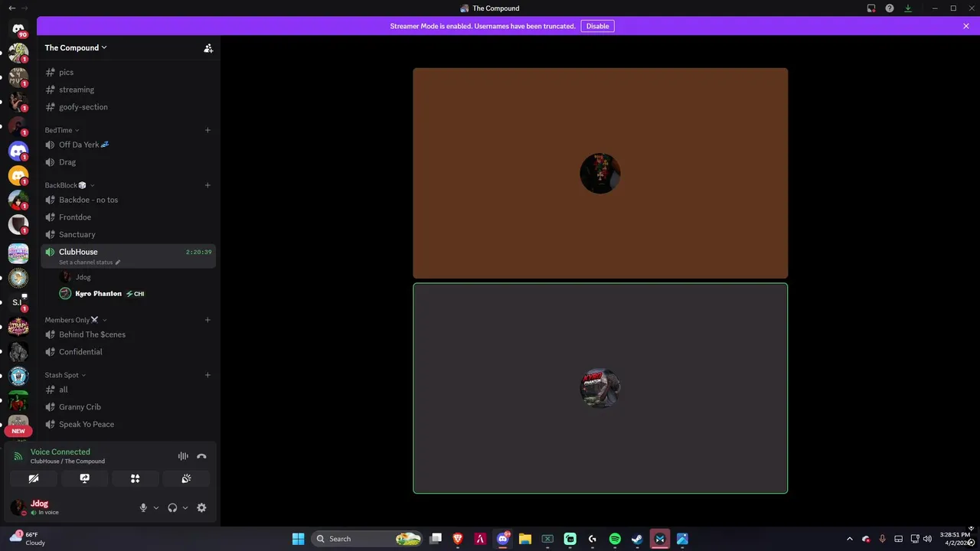Show hidden system tray icons chevron
This screenshot has width=980, height=551.
(x=849, y=539)
